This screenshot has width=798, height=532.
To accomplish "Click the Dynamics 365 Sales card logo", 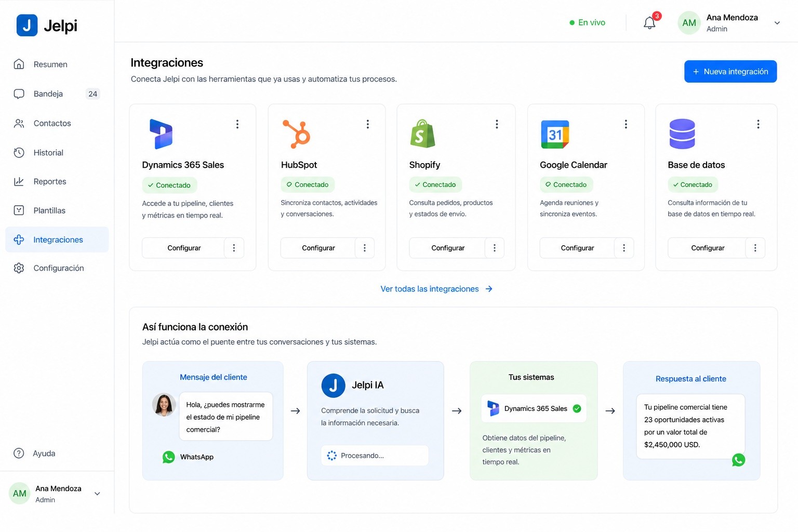I will coord(161,134).
